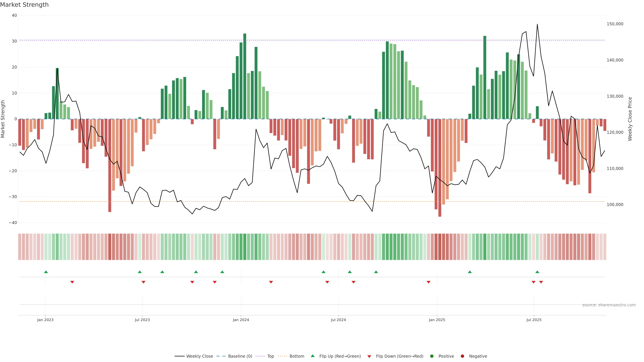The width and height of the screenshot is (644, 362).
Task: Click the Jul 2025 x-axis label
Action: click(534, 320)
